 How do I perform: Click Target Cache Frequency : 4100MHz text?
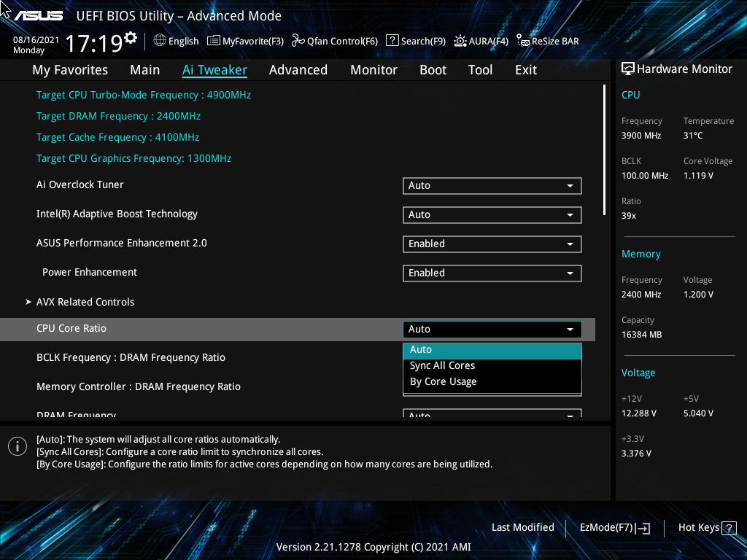[x=117, y=137]
